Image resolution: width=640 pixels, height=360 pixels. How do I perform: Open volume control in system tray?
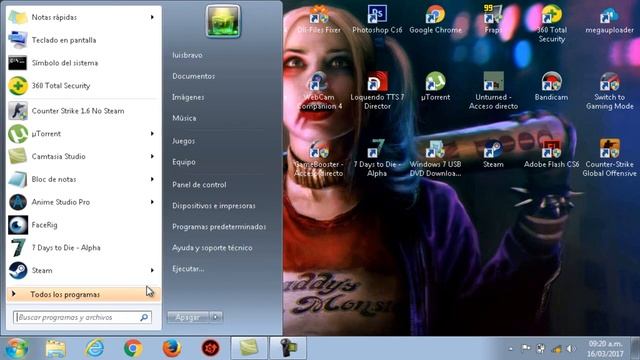(x=571, y=349)
